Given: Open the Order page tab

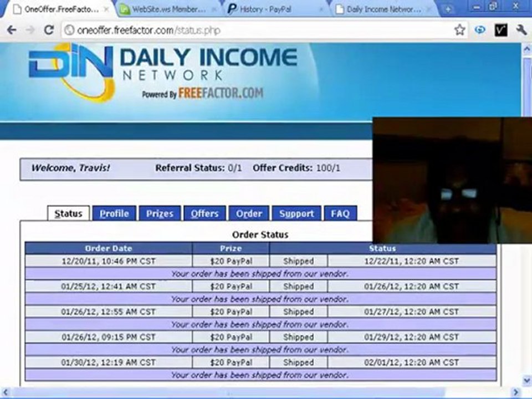Looking at the screenshot, I should 249,213.
